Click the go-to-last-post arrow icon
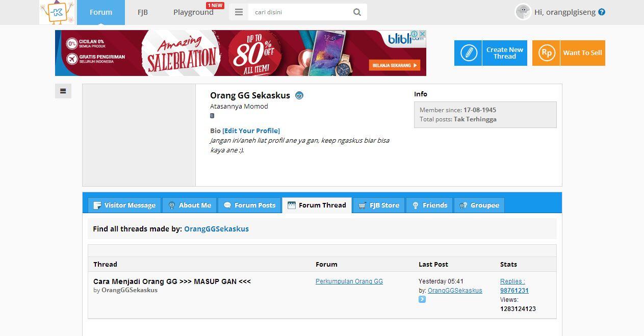The width and height of the screenshot is (644, 336). pos(422,300)
